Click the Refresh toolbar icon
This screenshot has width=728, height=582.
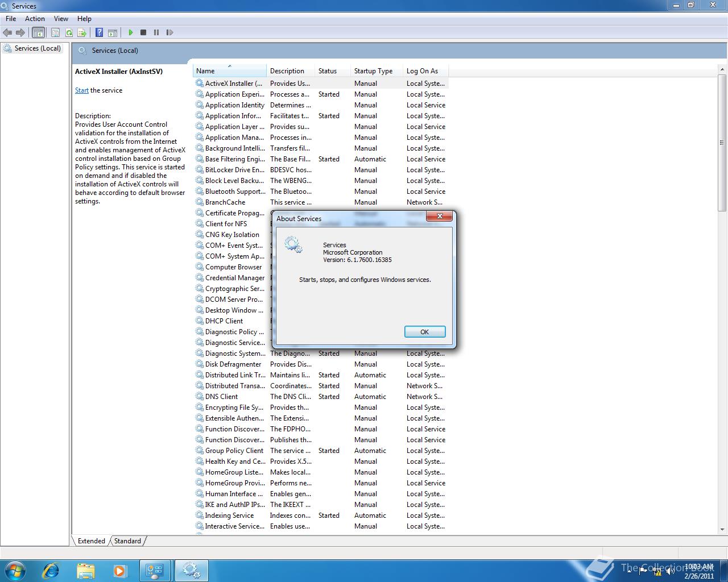pos(69,32)
